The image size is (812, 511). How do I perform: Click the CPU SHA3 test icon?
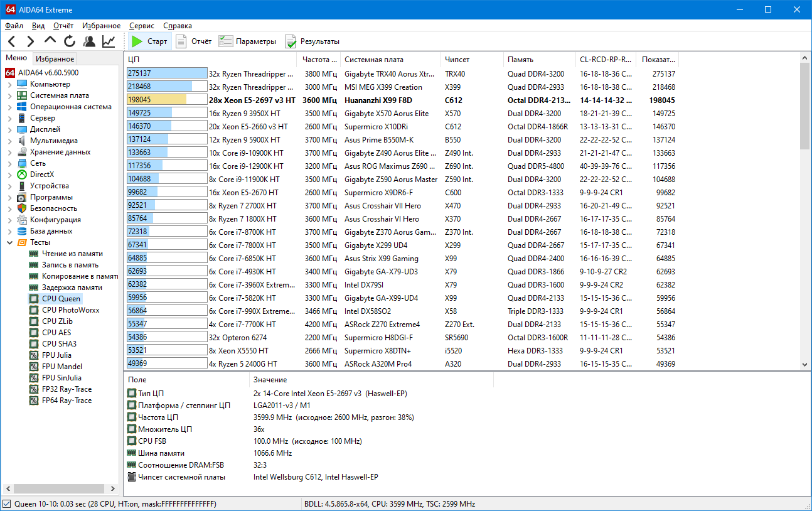34,344
